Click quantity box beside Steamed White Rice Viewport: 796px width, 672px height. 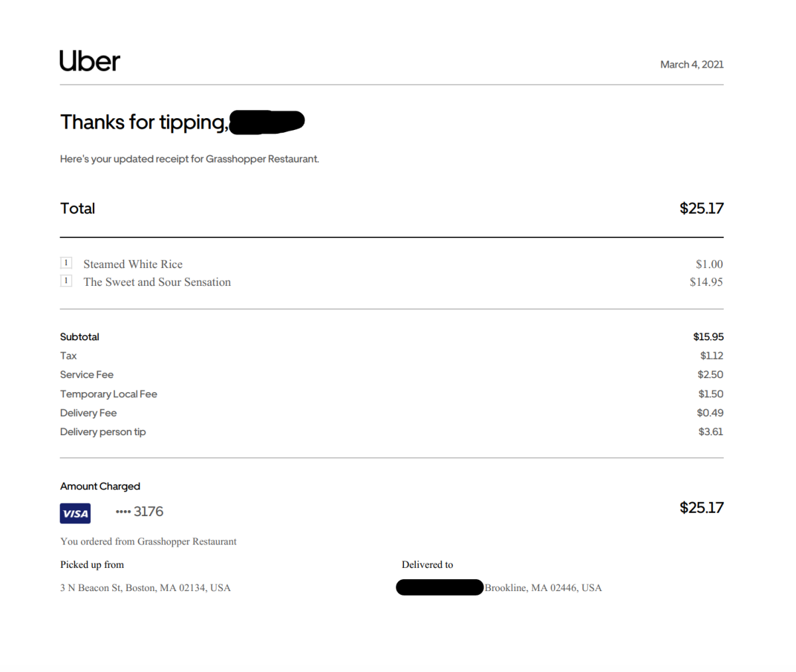(66, 263)
